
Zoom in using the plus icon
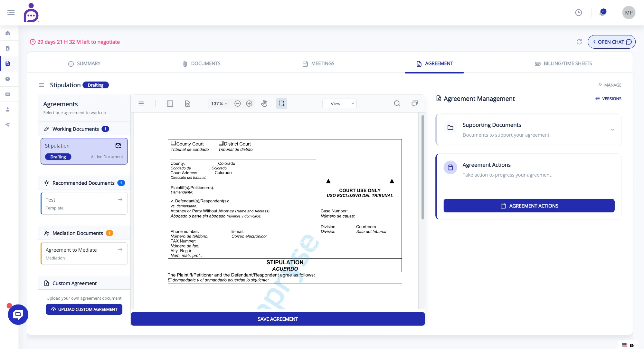[249, 103]
